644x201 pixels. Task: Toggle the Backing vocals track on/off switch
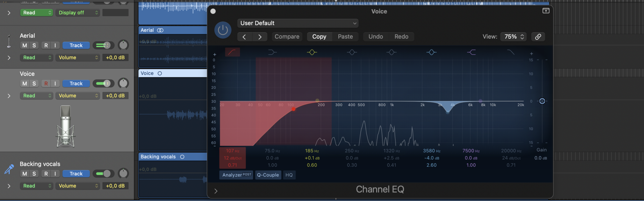[103, 174]
